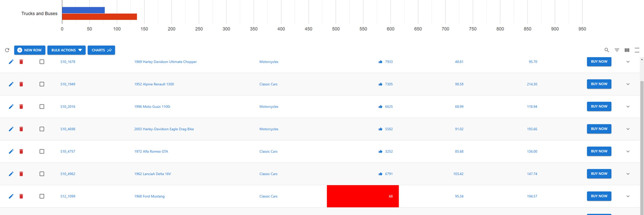644x215 pixels.
Task: Click Classic Cars cell in row S10_4757
Action: point(268,151)
